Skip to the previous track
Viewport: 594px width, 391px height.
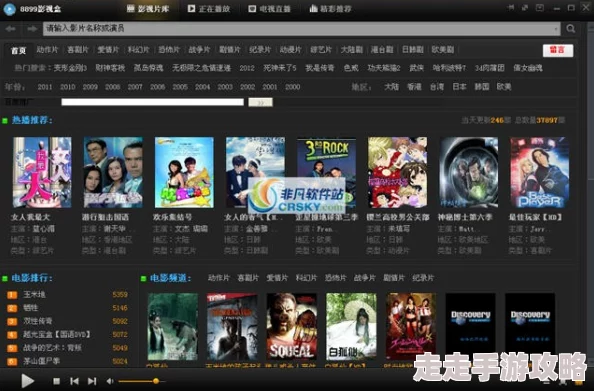[x=75, y=381]
